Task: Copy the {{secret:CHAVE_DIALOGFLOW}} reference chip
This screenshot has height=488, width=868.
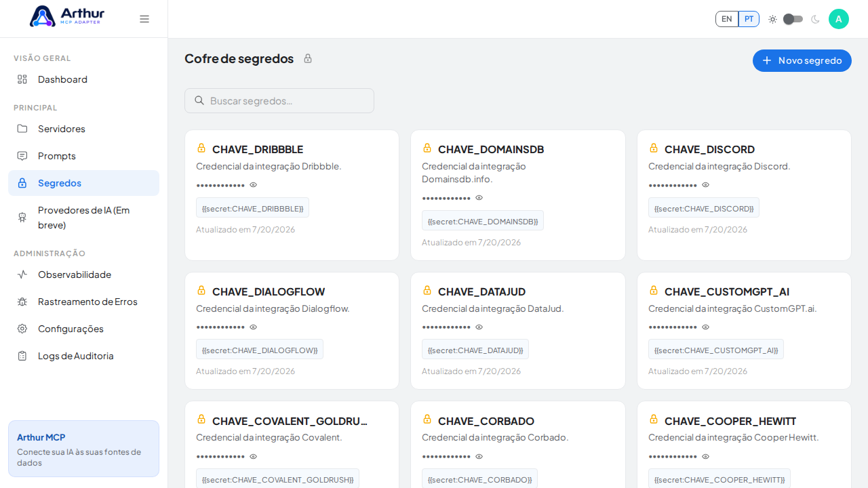Action: pos(260,350)
